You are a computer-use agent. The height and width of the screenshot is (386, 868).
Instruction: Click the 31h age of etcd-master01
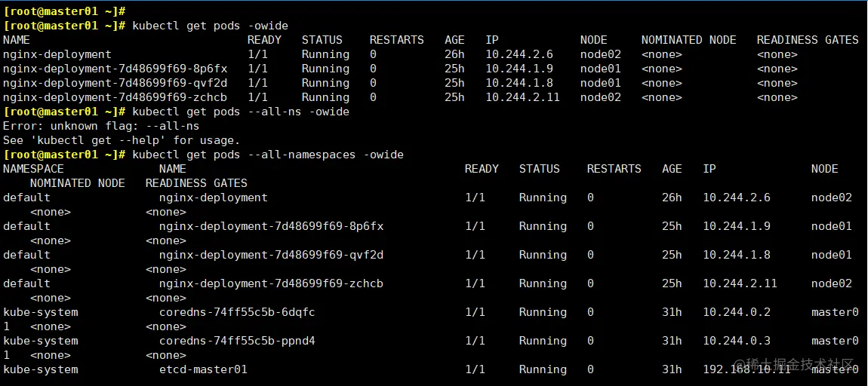click(x=672, y=369)
